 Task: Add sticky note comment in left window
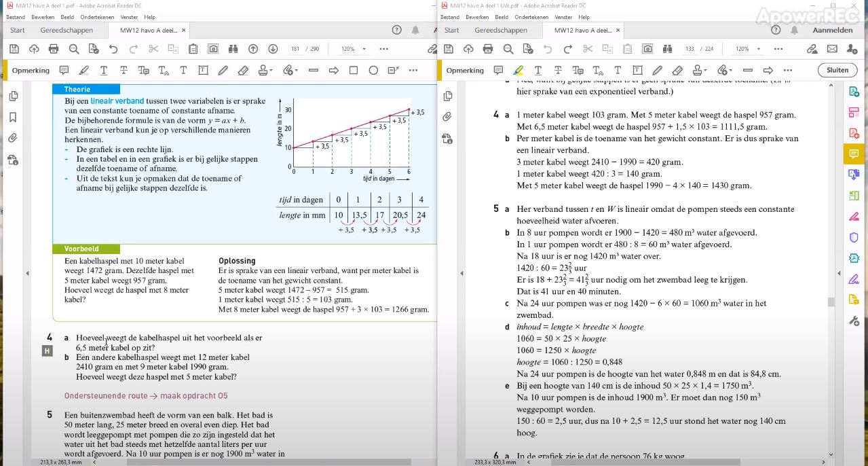tap(64, 70)
